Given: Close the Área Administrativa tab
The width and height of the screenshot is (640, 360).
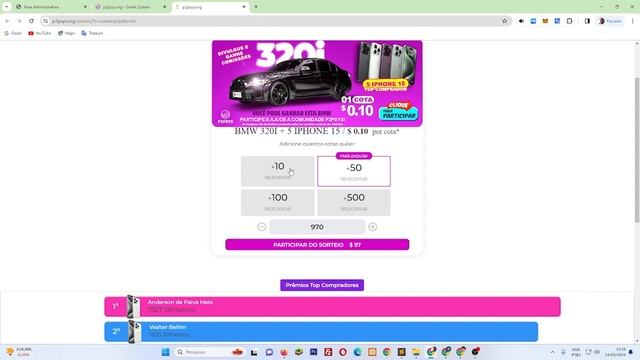Looking at the screenshot, I should (x=85, y=7).
